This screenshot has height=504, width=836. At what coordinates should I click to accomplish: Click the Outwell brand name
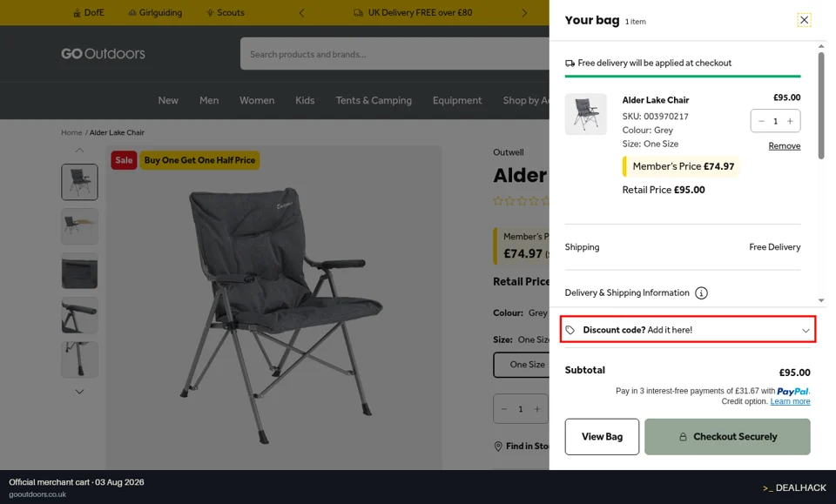tap(508, 152)
